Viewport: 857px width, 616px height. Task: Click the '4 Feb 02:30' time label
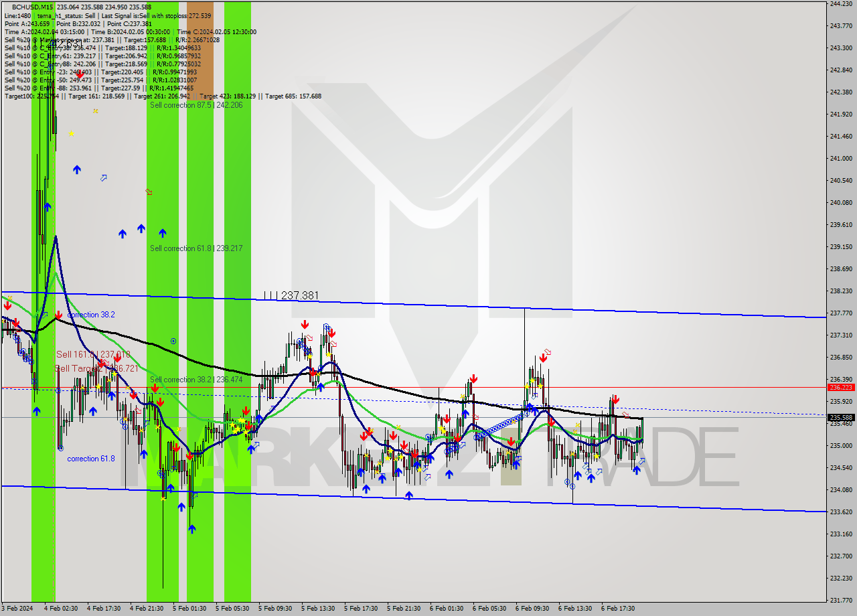(61, 609)
